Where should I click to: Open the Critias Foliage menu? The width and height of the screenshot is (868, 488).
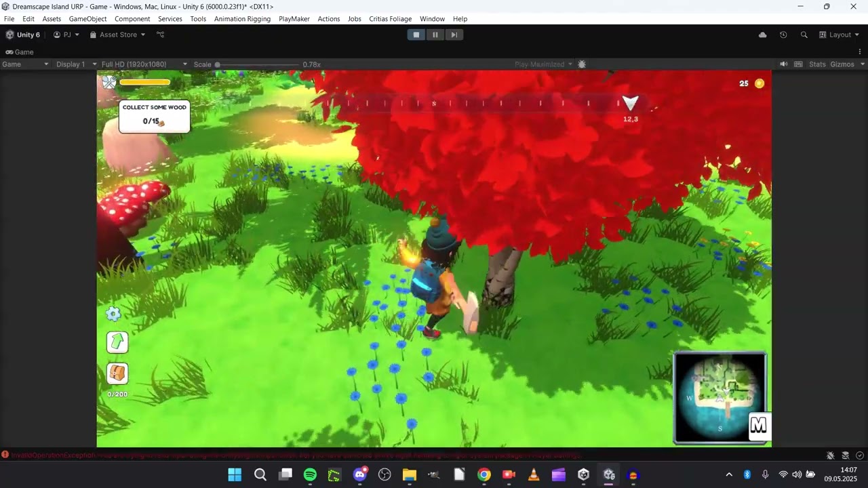[x=391, y=19]
